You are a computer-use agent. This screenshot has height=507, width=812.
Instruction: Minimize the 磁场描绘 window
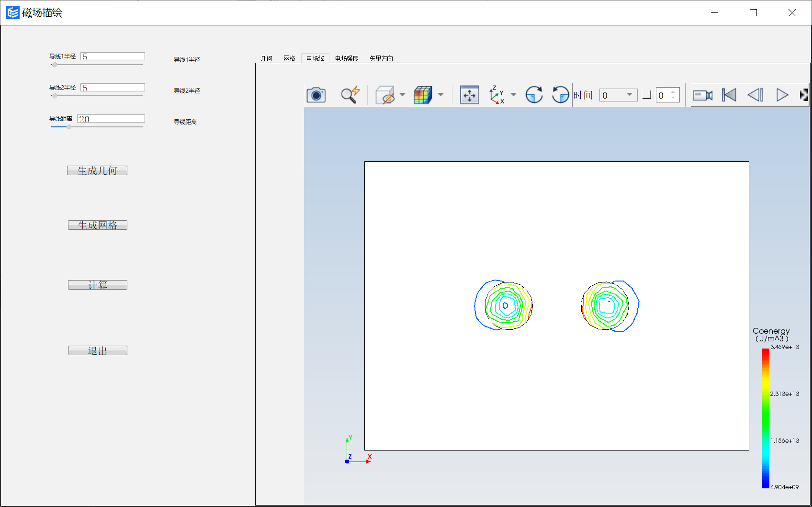click(714, 13)
